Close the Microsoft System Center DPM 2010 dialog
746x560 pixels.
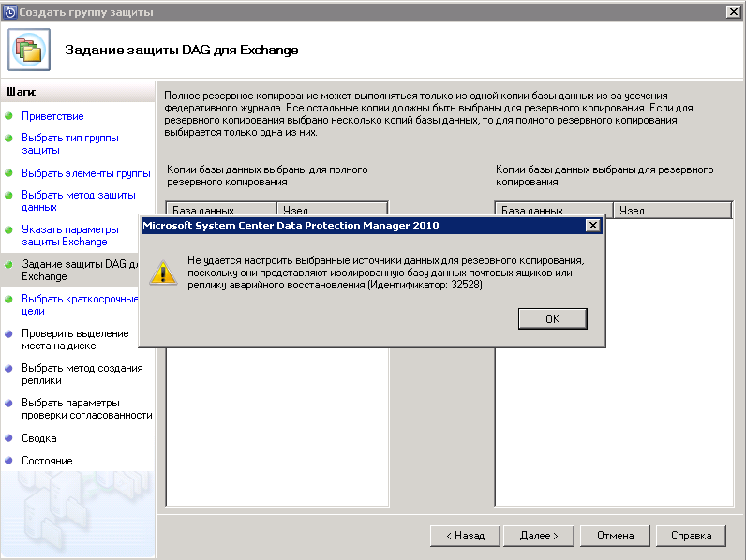[x=593, y=226]
